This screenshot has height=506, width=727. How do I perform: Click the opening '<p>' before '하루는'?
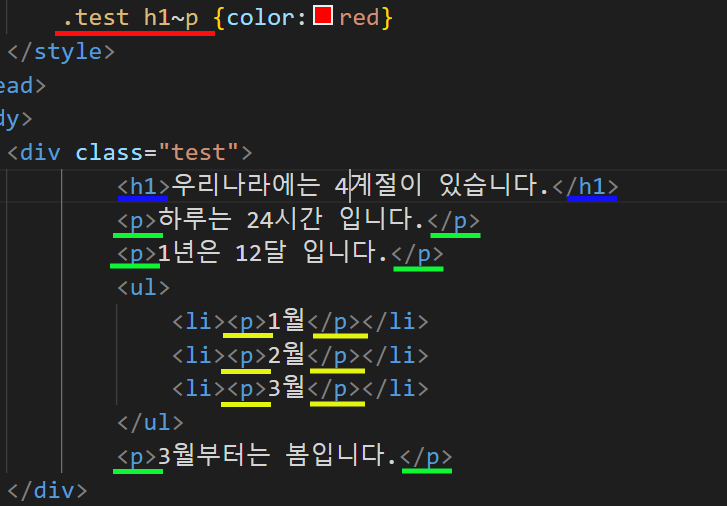click(x=137, y=220)
